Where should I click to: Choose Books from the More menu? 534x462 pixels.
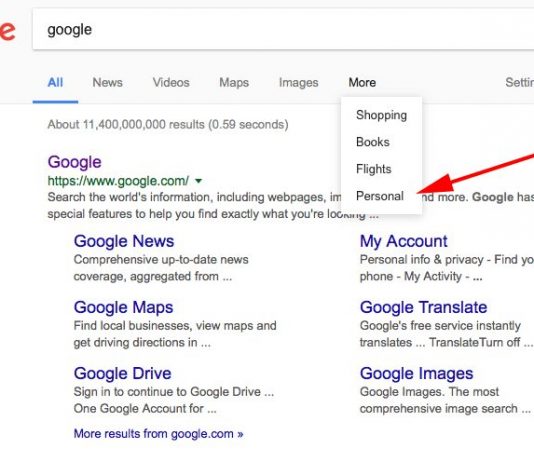click(x=373, y=142)
